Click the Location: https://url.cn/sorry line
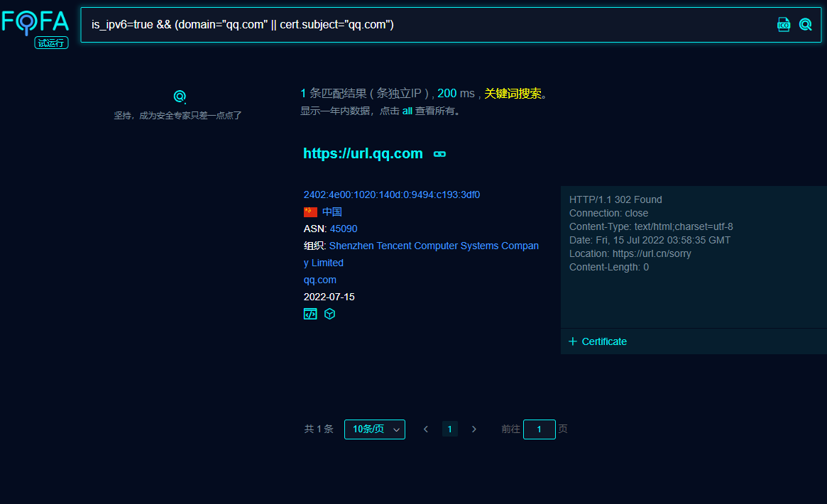 tap(630, 253)
